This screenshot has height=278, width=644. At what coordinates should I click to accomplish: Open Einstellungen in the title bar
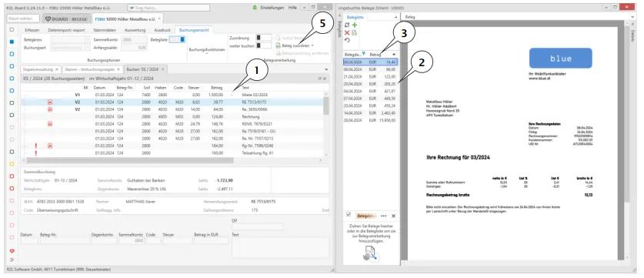coord(272,8)
